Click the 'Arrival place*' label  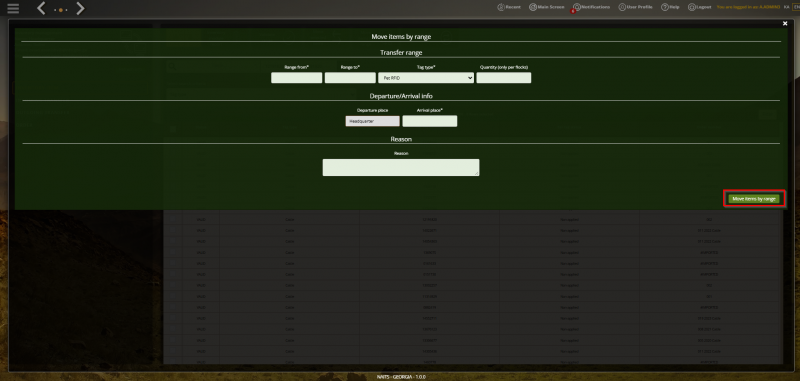430,110
